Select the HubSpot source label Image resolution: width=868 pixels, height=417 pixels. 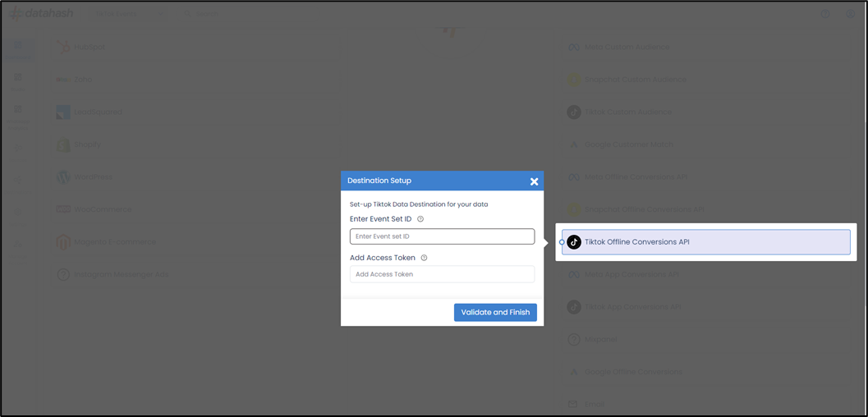pyautogui.click(x=90, y=47)
